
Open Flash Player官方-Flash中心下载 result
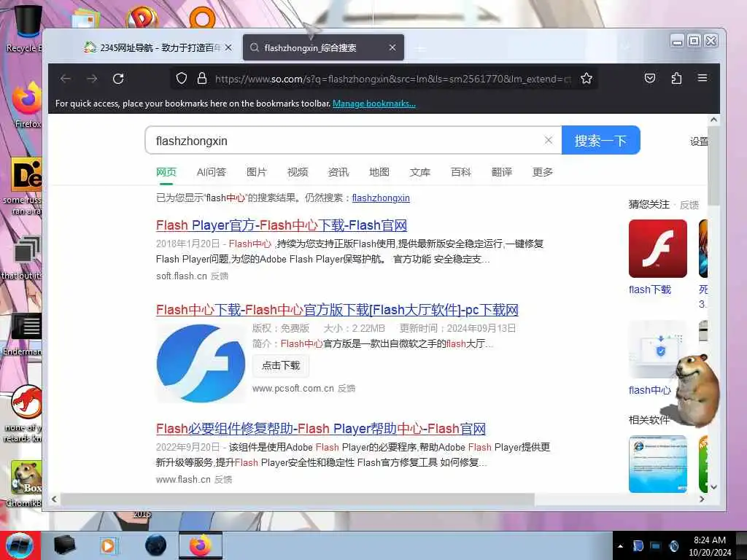282,225
